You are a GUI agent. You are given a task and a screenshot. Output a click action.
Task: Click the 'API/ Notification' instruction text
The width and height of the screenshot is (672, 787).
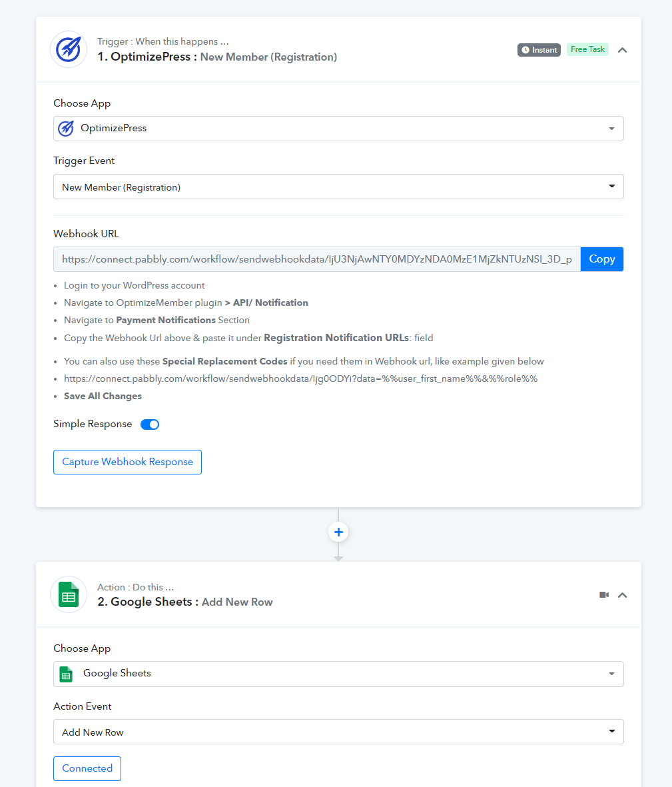270,303
